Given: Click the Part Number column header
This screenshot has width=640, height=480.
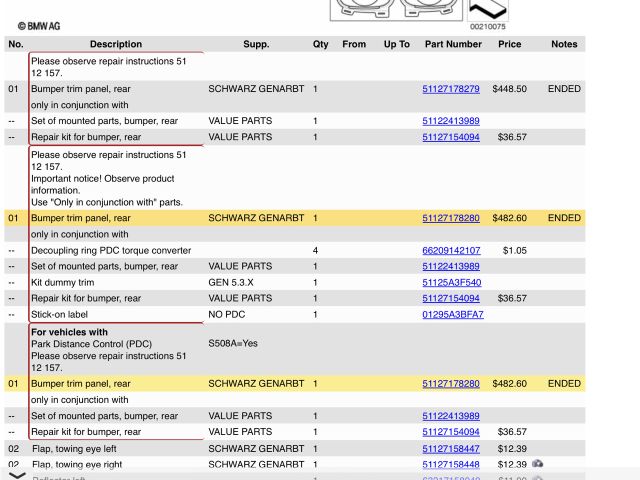Looking at the screenshot, I should (x=453, y=44).
